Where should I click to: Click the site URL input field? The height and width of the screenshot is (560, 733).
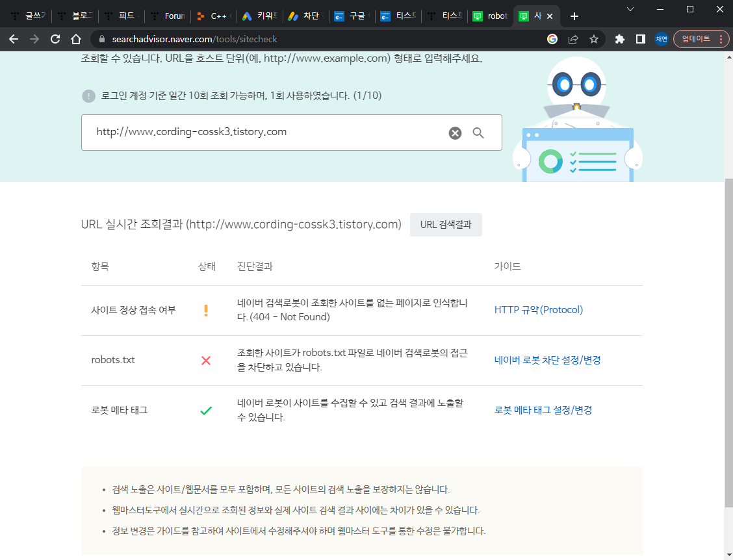click(x=291, y=133)
